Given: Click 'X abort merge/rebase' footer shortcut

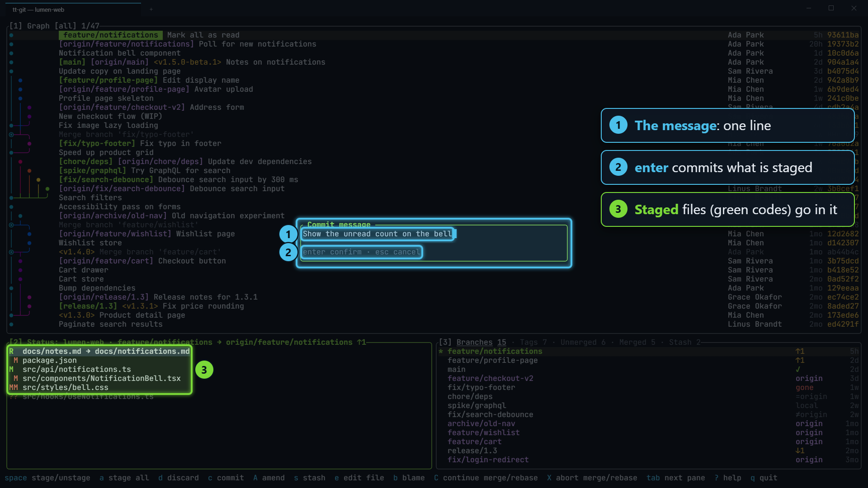Looking at the screenshot, I should pyautogui.click(x=592, y=478).
